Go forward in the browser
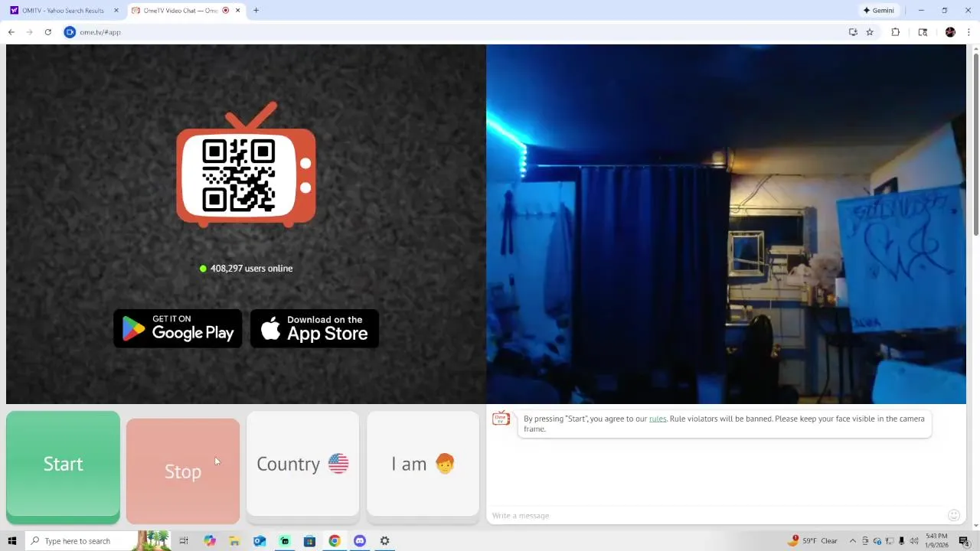 (x=29, y=32)
